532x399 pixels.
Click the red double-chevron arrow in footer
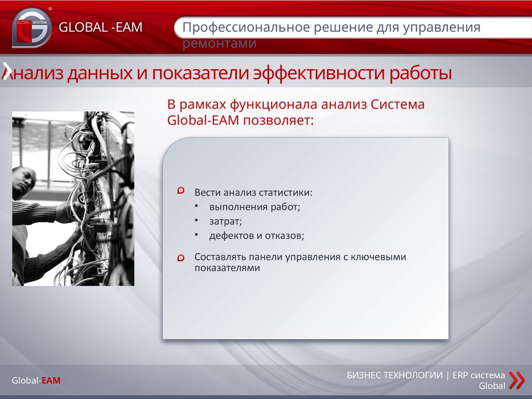pyautogui.click(x=517, y=380)
